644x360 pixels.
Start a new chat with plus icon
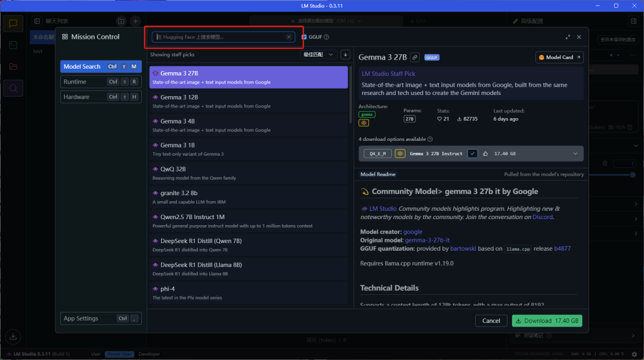[x=135, y=21]
